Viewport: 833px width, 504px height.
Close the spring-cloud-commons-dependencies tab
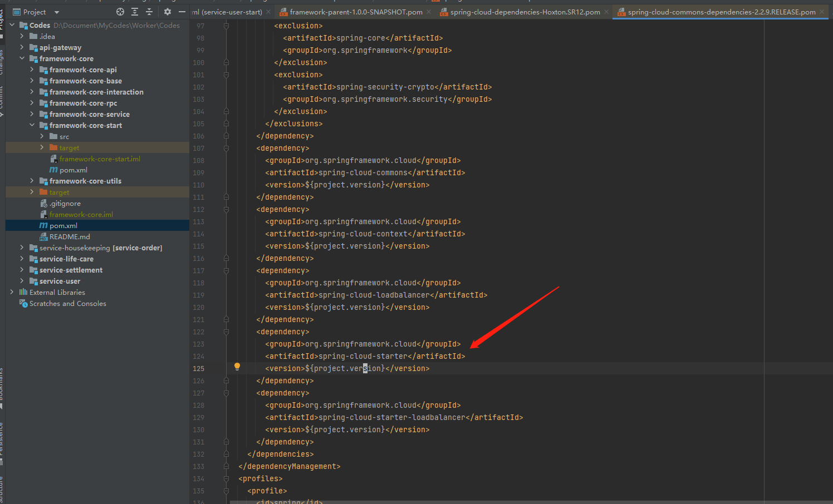pyautogui.click(x=822, y=12)
